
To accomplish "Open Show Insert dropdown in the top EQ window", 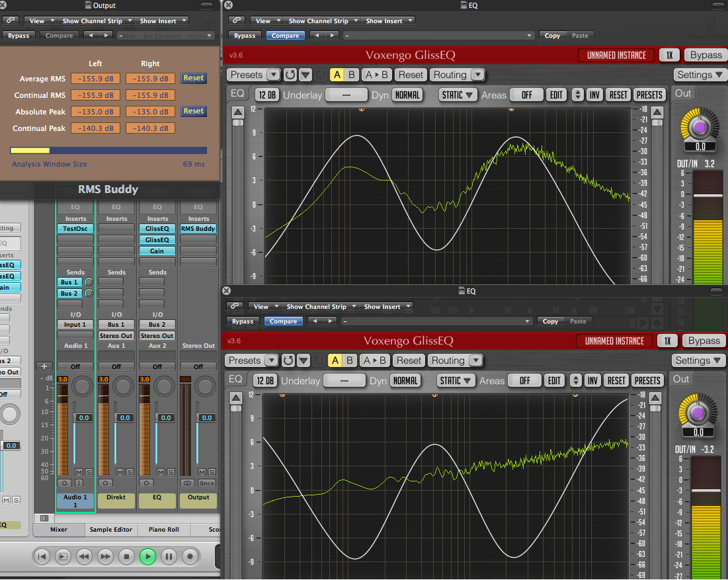I will pos(389,21).
